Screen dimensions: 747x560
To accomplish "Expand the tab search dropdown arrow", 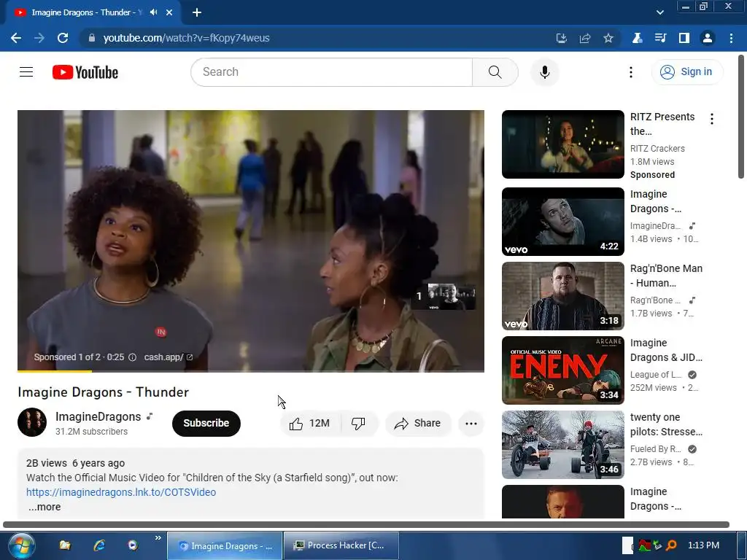I will 659,12.
